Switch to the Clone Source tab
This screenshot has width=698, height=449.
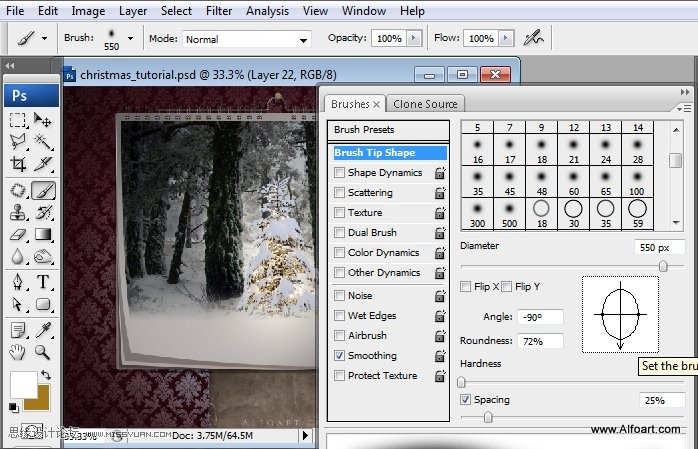425,104
